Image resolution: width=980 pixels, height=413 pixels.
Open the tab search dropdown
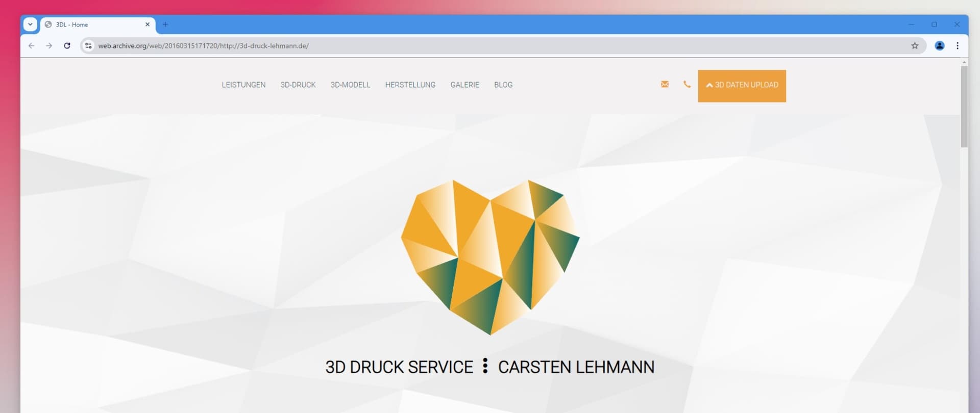pos(30,24)
